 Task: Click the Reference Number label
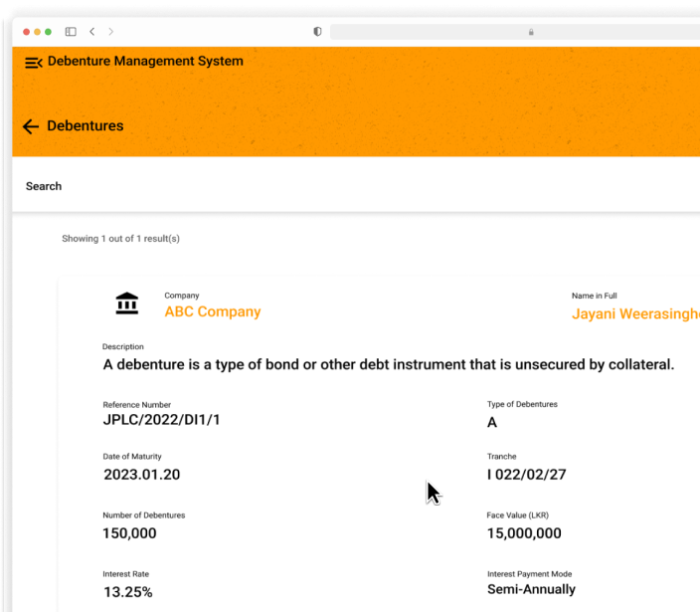coord(136,405)
